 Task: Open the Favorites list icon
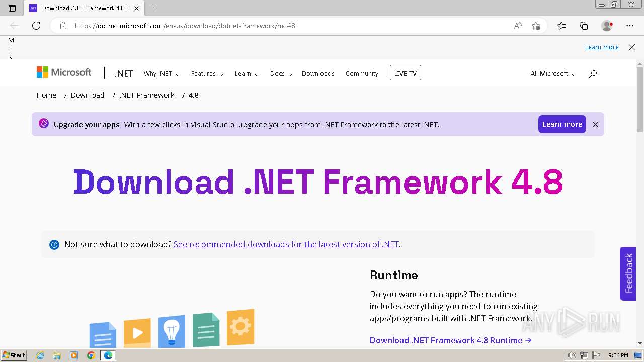point(561,26)
